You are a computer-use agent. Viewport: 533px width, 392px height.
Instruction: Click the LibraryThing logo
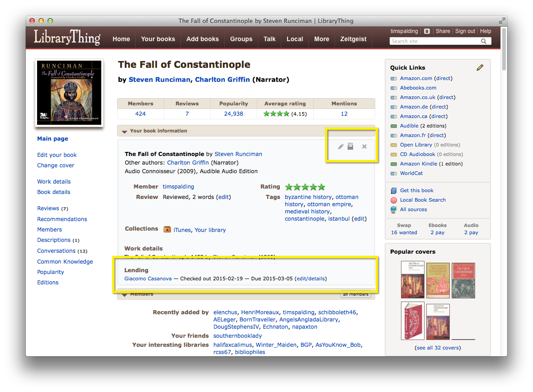(x=67, y=38)
